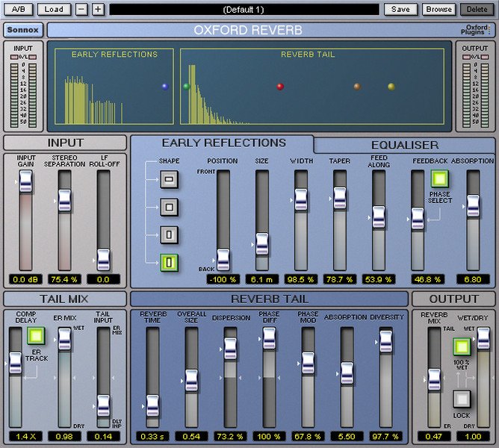499x448 pixels.
Task: Click the Sonnox logo button
Action: click(x=23, y=30)
